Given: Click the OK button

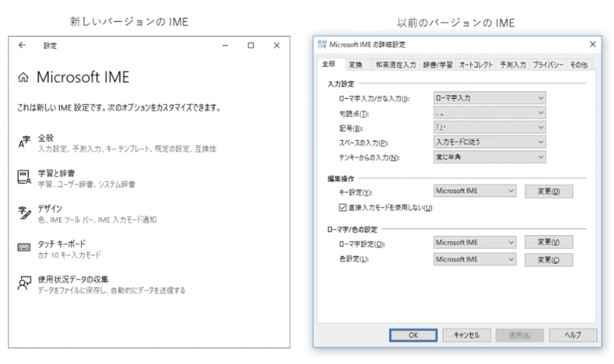Looking at the screenshot, I should (413, 335).
